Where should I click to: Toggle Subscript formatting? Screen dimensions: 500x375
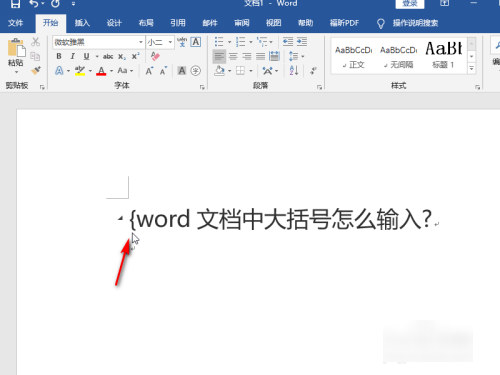point(122,57)
